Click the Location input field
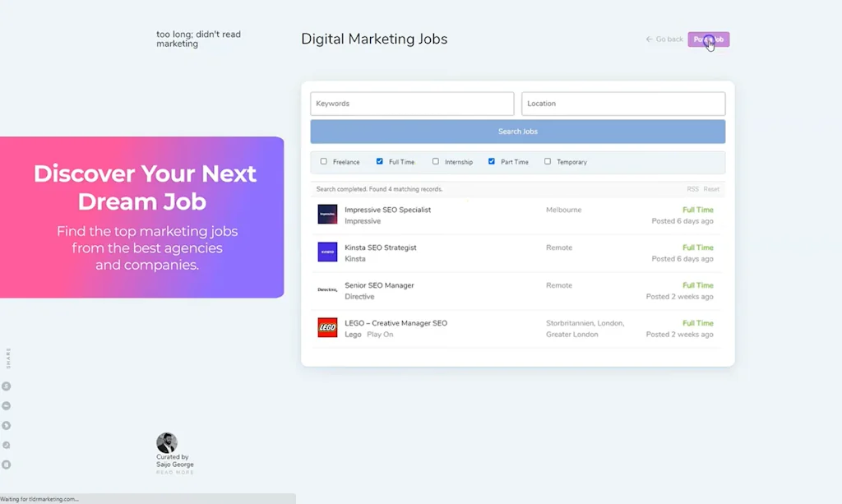 point(623,103)
